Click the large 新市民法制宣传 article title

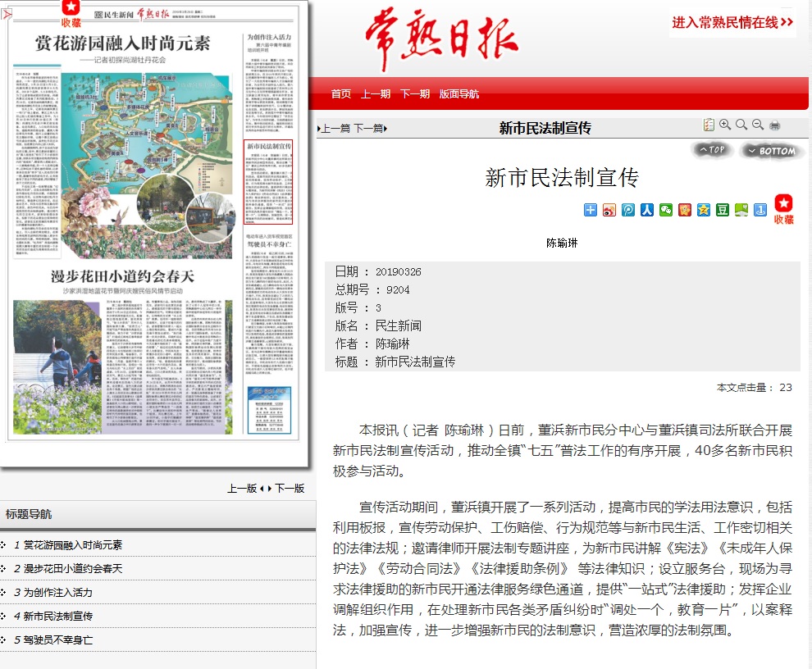[x=562, y=178]
